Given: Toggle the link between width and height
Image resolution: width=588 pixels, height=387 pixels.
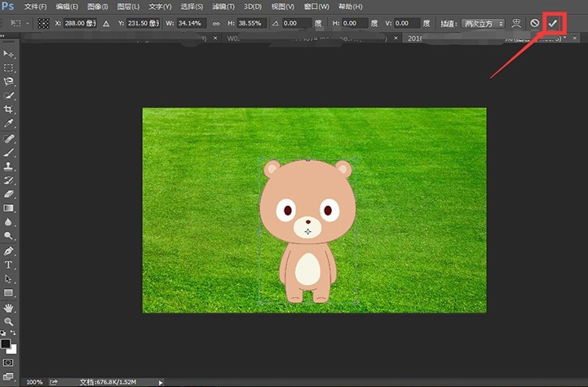Looking at the screenshot, I should click(215, 24).
